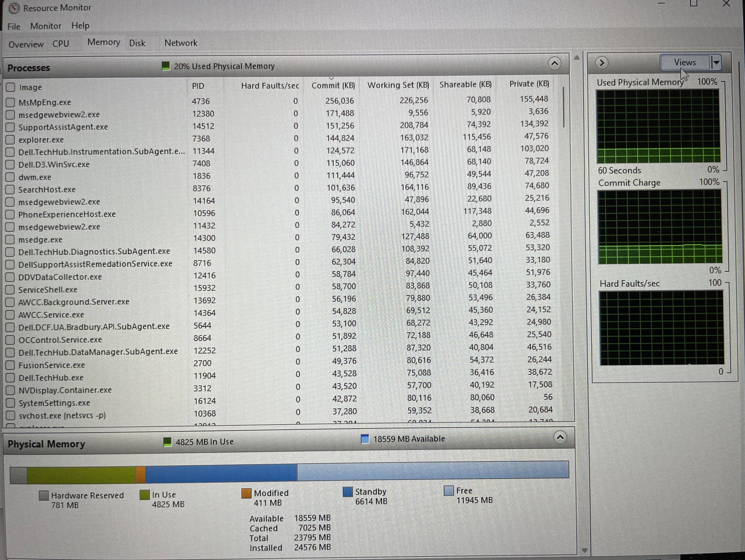Open the Views dropdown arrow
The image size is (745, 560).
click(717, 62)
